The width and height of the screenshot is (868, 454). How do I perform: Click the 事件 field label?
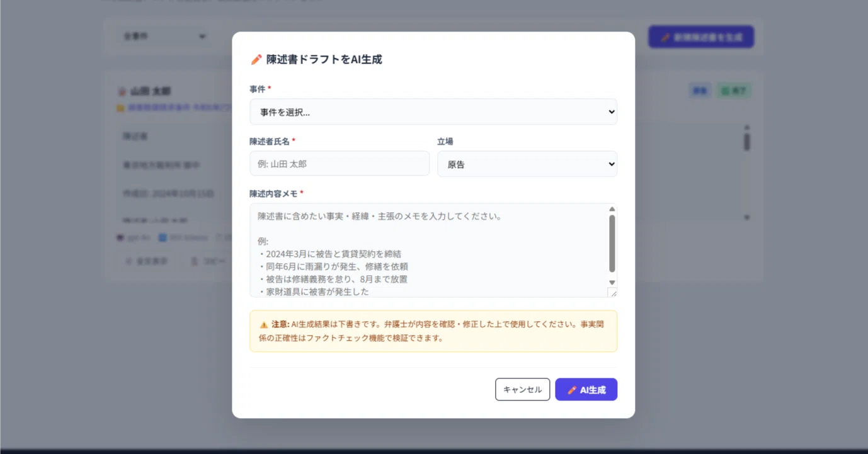click(x=257, y=89)
